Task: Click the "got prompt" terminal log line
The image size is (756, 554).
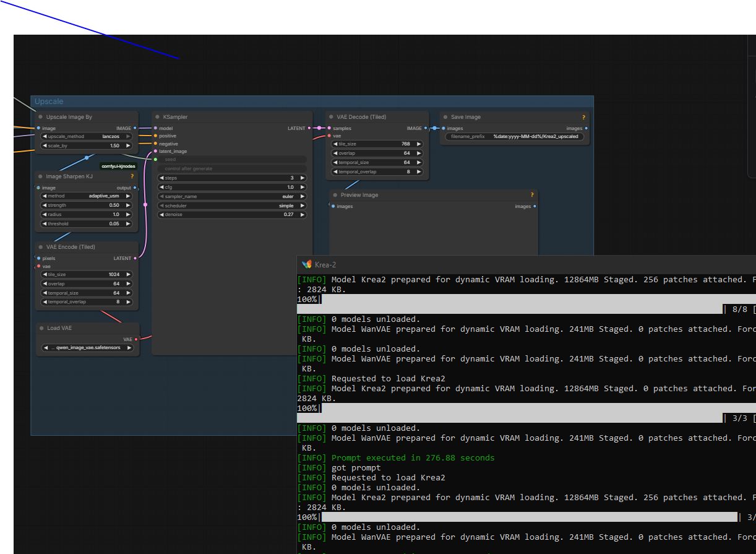Action: coord(356,467)
